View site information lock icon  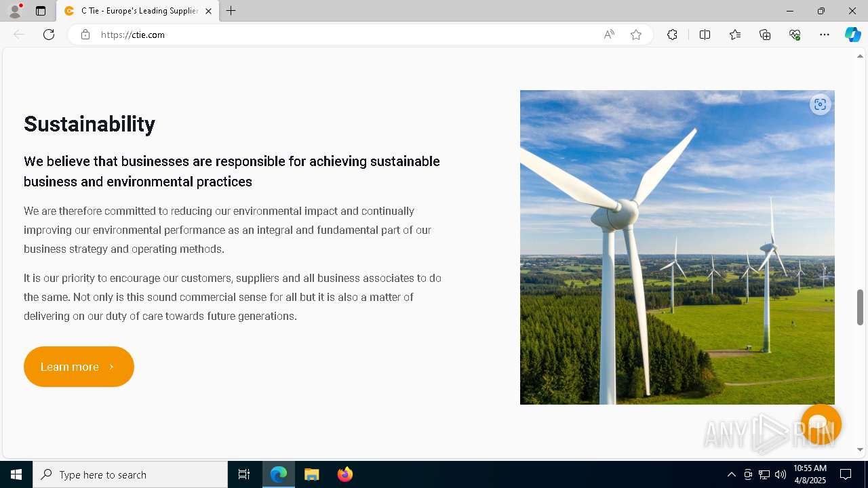tap(85, 35)
